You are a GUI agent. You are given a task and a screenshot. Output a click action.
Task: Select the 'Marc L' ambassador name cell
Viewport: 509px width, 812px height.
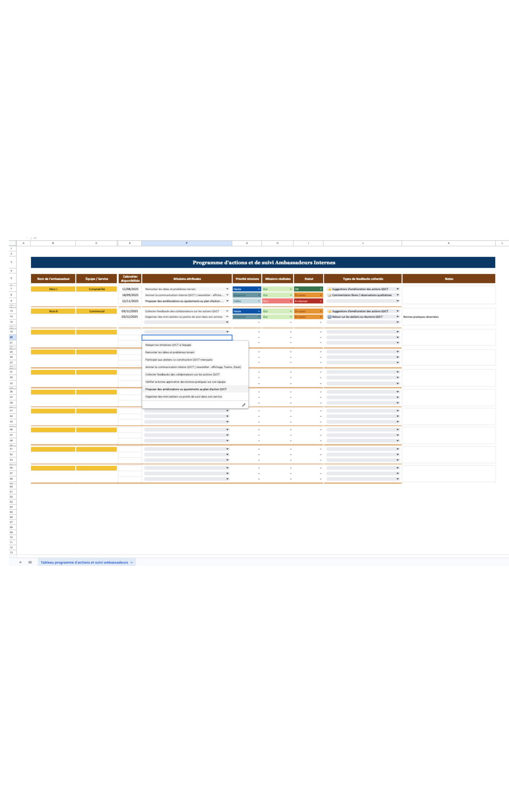(53, 289)
